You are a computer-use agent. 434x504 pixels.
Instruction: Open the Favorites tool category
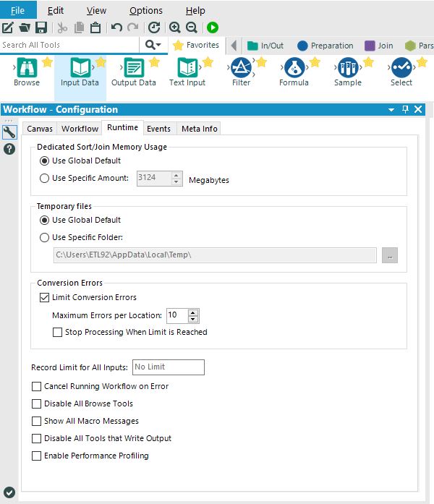[x=196, y=45]
